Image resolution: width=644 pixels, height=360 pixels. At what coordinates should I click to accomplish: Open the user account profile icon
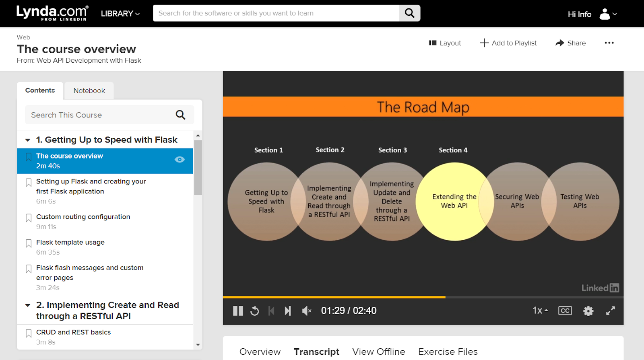click(x=605, y=14)
